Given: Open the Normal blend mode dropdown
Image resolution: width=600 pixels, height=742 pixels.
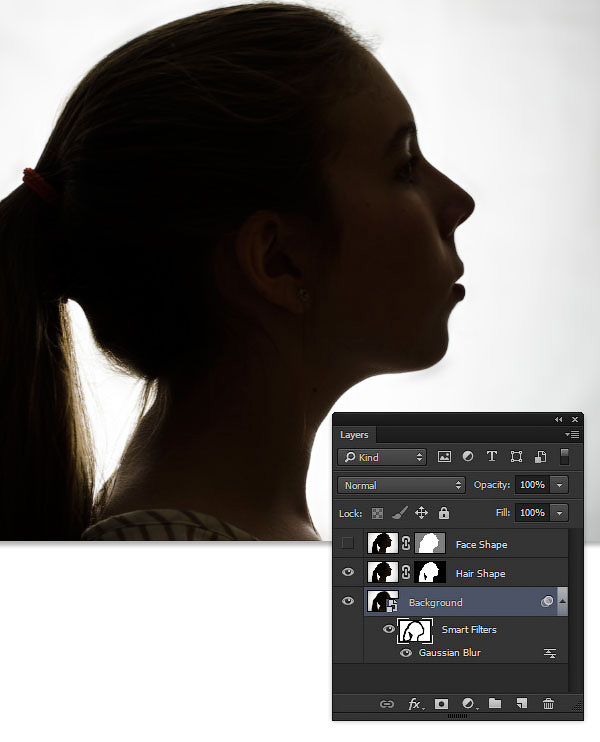Looking at the screenshot, I should [401, 485].
